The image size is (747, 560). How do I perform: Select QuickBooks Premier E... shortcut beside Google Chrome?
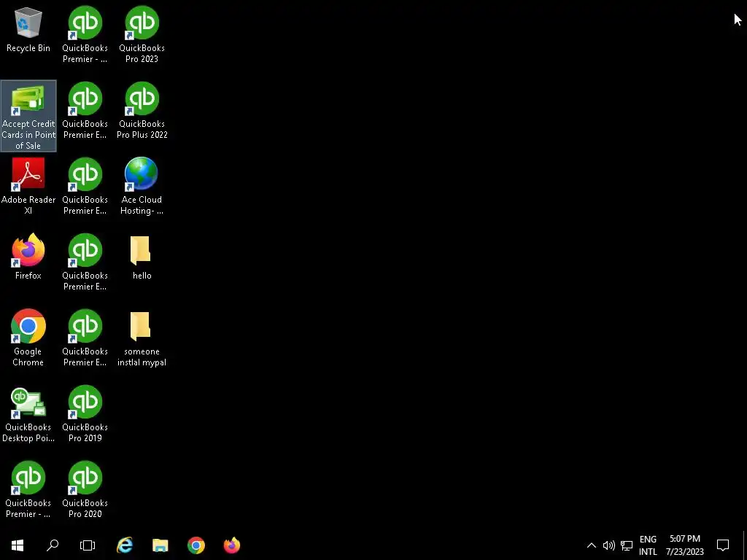pos(85,338)
